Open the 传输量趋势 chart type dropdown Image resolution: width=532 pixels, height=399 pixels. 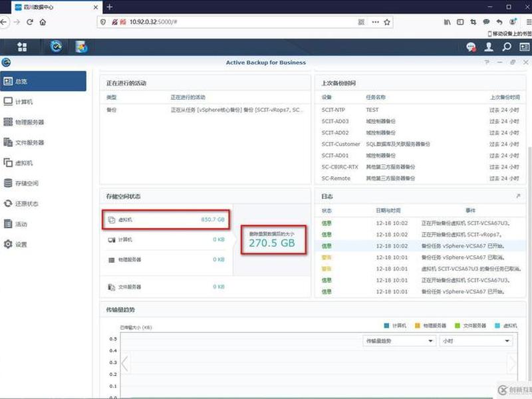pyautogui.click(x=399, y=340)
